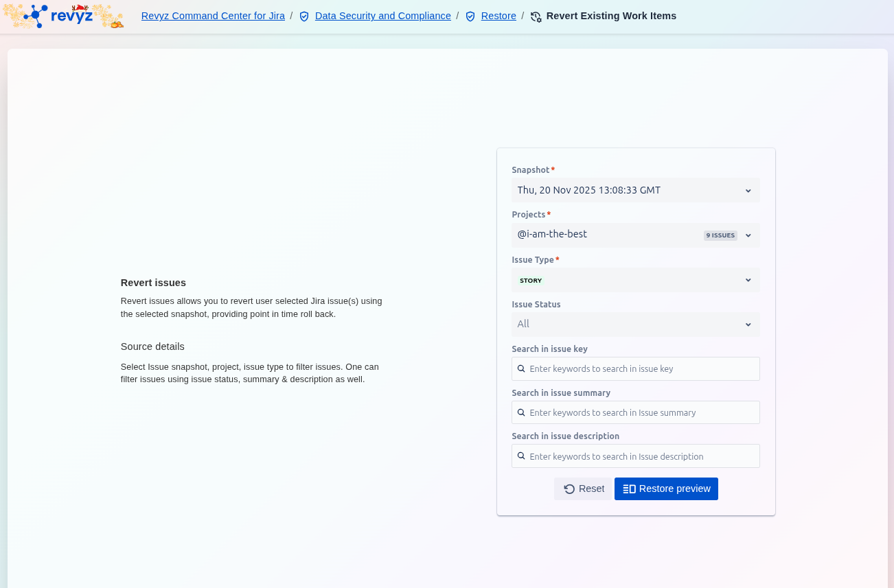The height and width of the screenshot is (588, 894).
Task: Click shield icon beside Restore breadcrumb
Action: point(470,16)
